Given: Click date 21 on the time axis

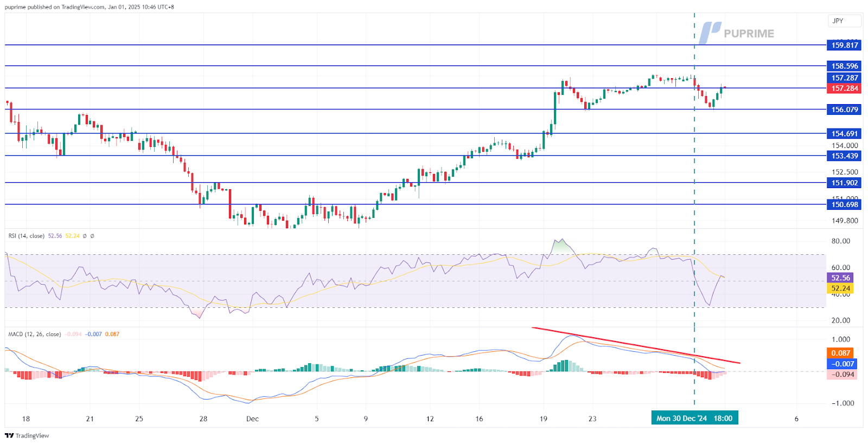Looking at the screenshot, I should click(x=90, y=419).
